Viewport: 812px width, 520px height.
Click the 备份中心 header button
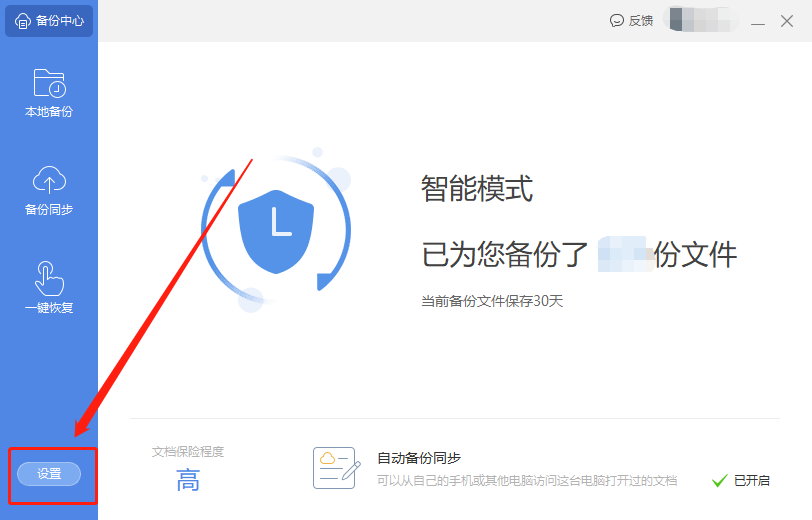coord(49,21)
